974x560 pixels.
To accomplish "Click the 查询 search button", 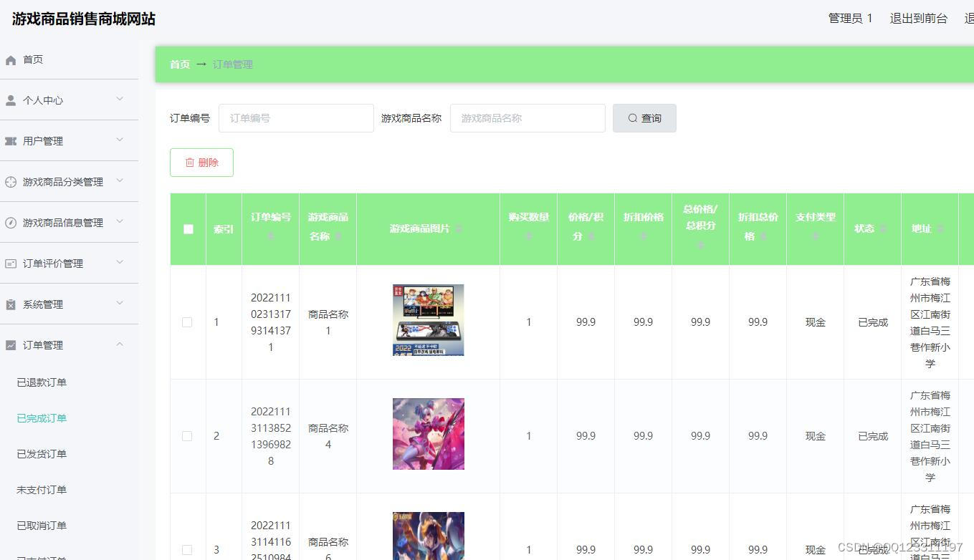I will tap(644, 118).
